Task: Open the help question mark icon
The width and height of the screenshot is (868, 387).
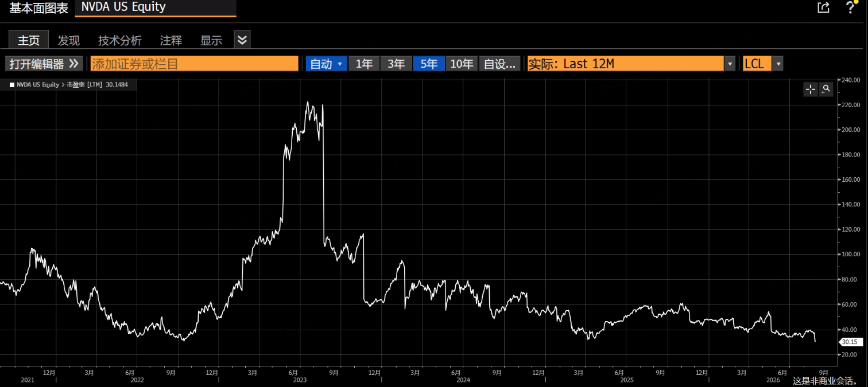Action: tap(851, 7)
